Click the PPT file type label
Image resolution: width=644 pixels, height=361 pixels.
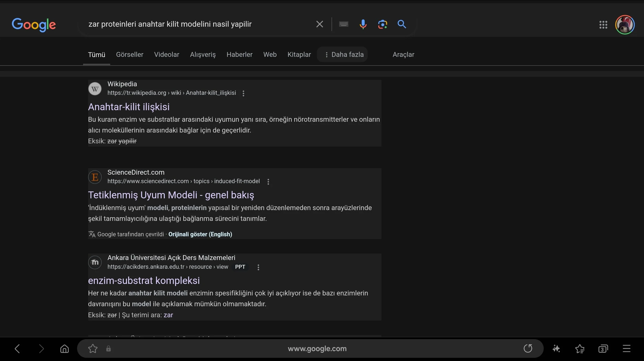click(240, 267)
